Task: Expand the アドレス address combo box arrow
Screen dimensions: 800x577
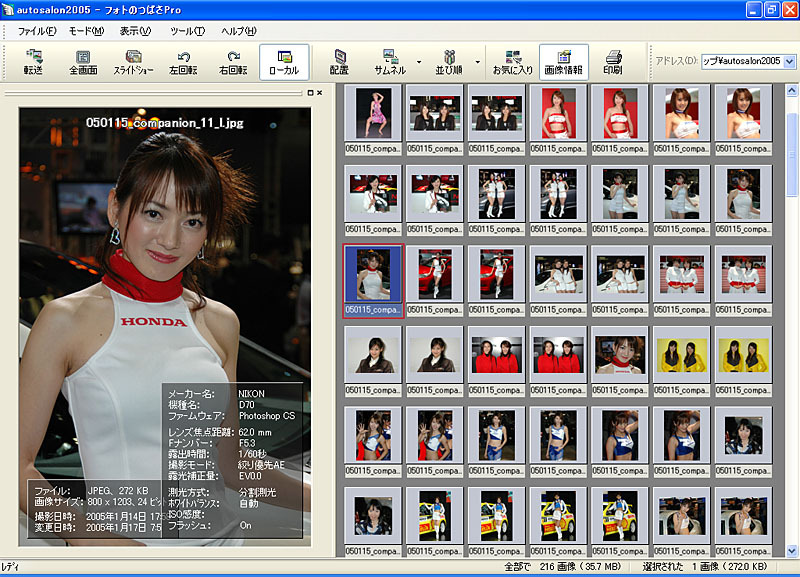Action: [x=789, y=61]
